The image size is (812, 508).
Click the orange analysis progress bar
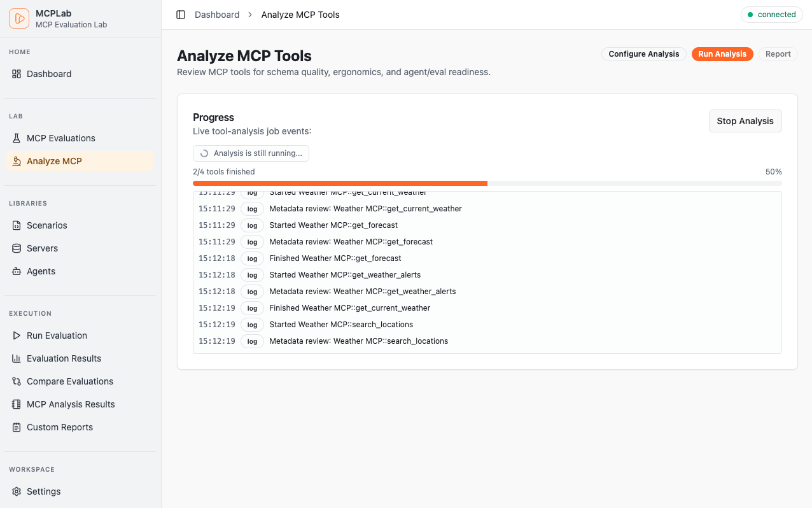pyautogui.click(x=340, y=183)
